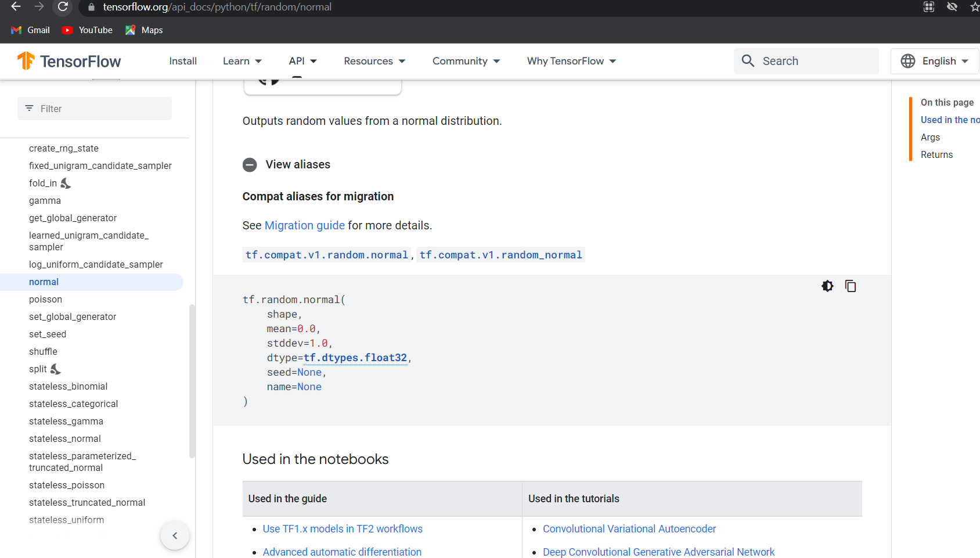The image size is (980, 558).
Task: Select create_rng_state in sidebar
Action: pyautogui.click(x=64, y=149)
